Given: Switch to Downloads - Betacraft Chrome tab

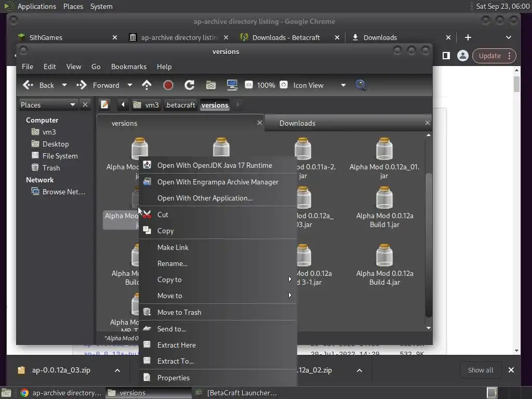Looking at the screenshot, I should [290, 37].
